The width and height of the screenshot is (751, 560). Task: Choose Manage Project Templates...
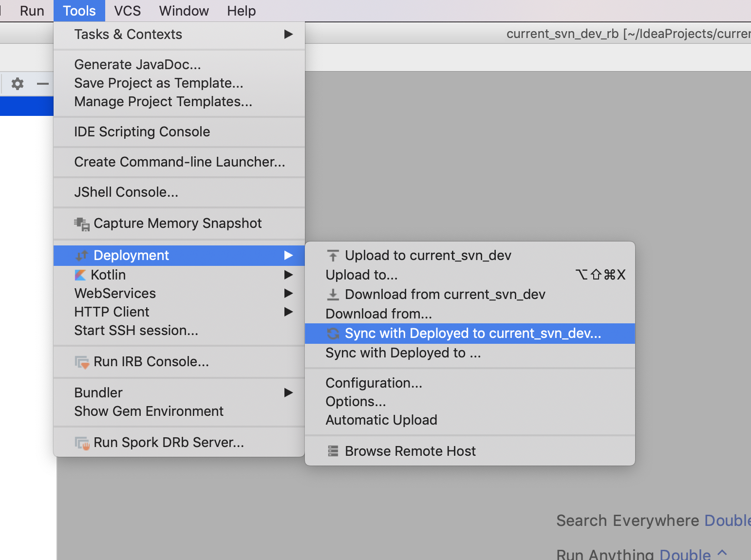(179, 101)
